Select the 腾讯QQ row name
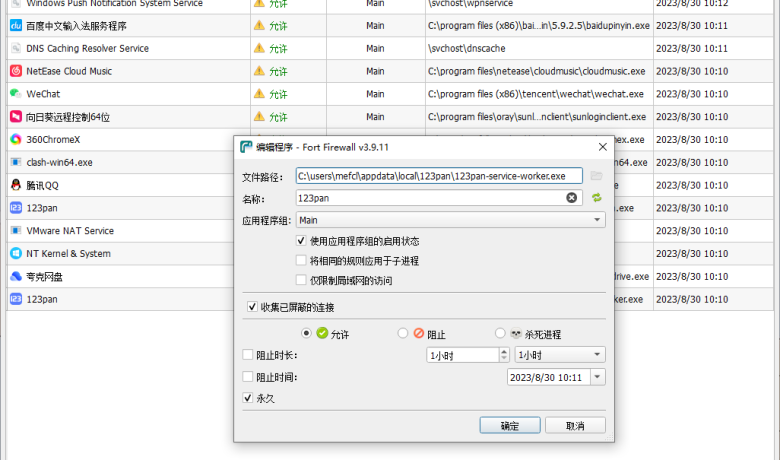This screenshot has width=780, height=460. coord(42,185)
